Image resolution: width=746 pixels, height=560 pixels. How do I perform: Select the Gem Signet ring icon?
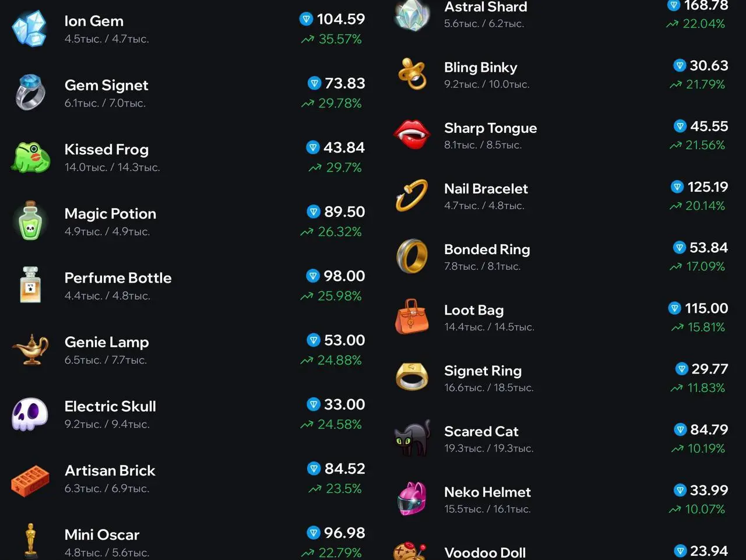click(x=30, y=92)
